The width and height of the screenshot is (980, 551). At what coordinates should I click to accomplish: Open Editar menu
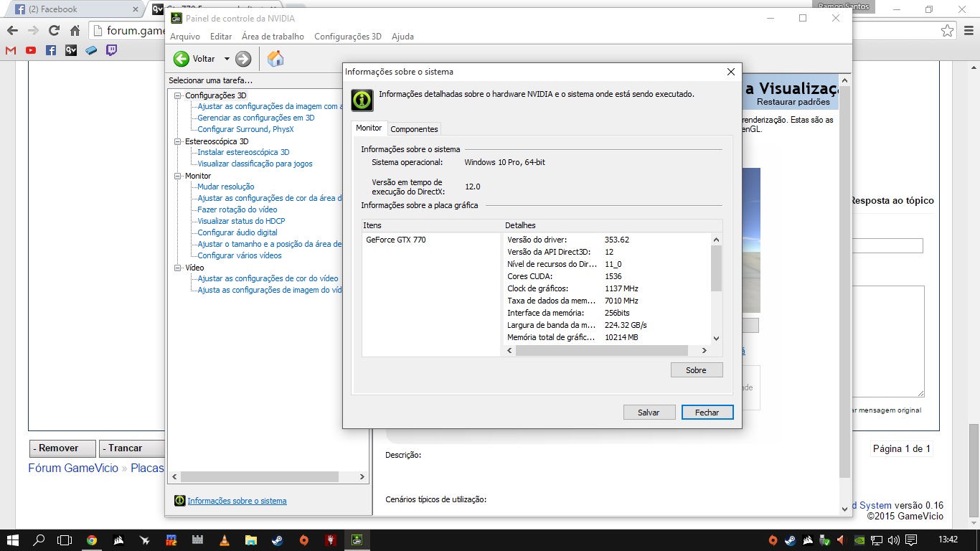pyautogui.click(x=221, y=37)
